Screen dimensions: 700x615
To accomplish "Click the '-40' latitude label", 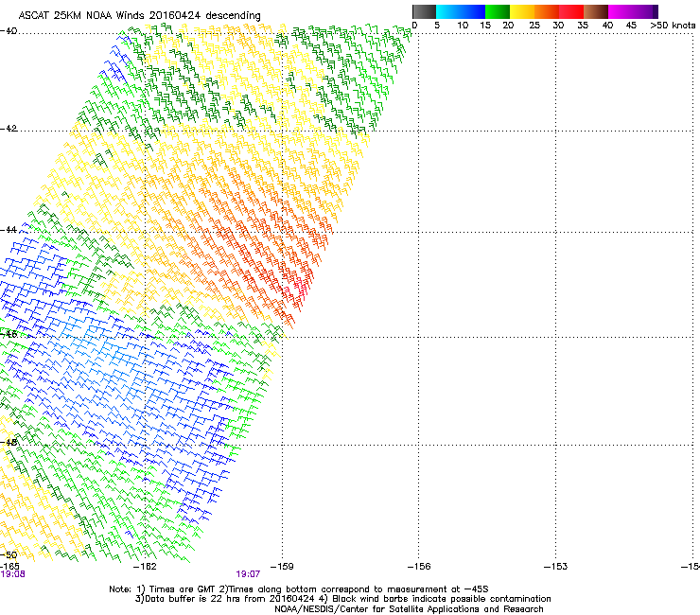I will pos(9,31).
